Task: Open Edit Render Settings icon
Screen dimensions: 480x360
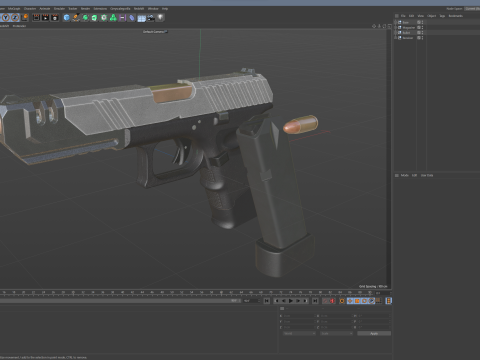Action: click(x=55, y=17)
